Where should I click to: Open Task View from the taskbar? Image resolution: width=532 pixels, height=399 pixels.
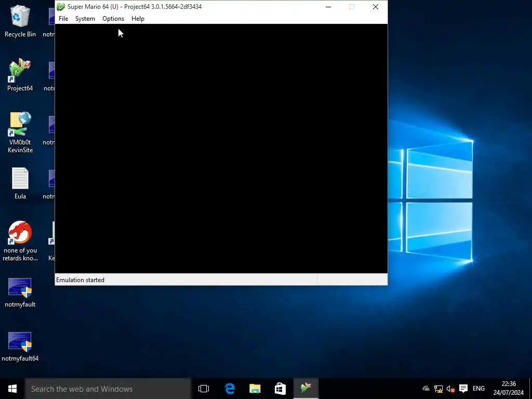coord(204,389)
